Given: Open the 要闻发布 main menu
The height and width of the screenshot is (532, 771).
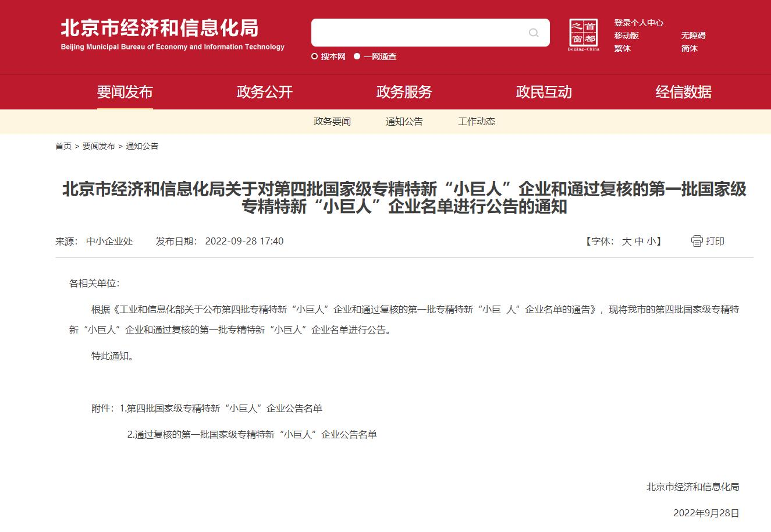Looking at the screenshot, I should point(125,92).
